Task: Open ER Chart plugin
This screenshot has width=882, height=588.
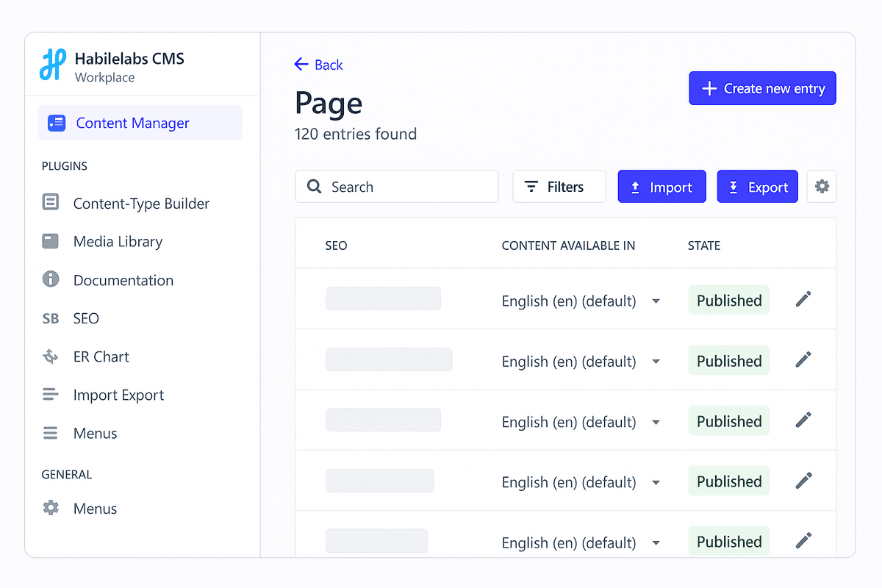Action: click(101, 356)
